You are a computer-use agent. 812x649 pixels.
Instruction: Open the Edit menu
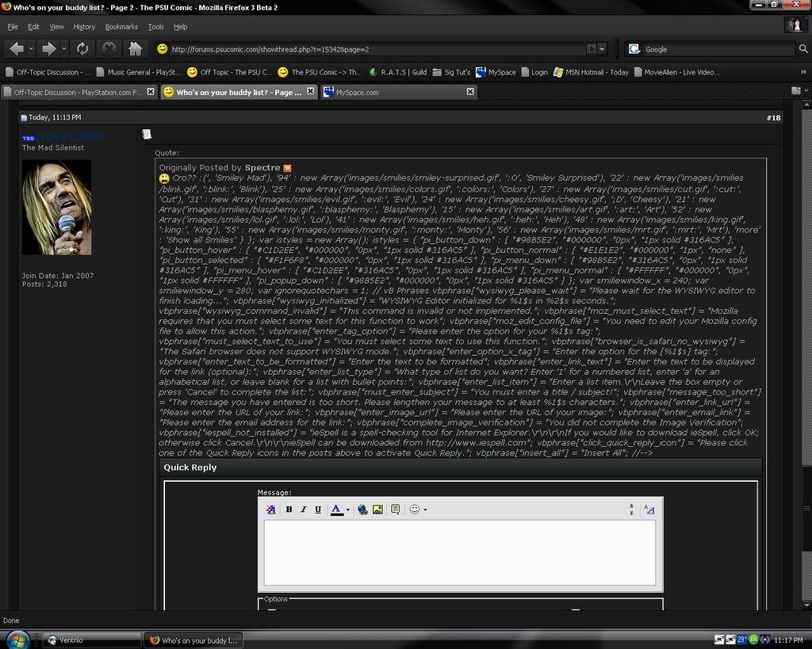tap(33, 26)
